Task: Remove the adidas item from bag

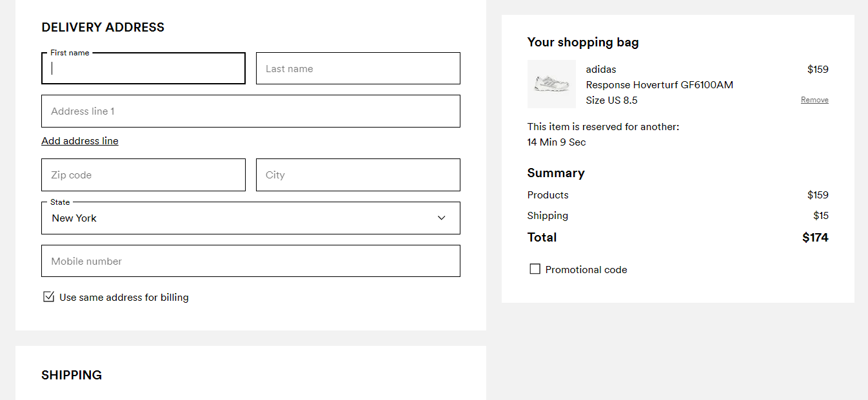Action: 814,100
